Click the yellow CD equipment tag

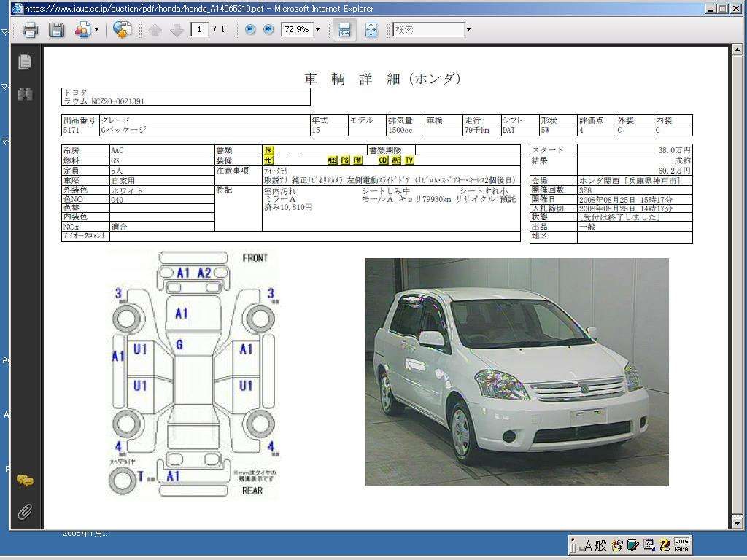click(x=383, y=160)
